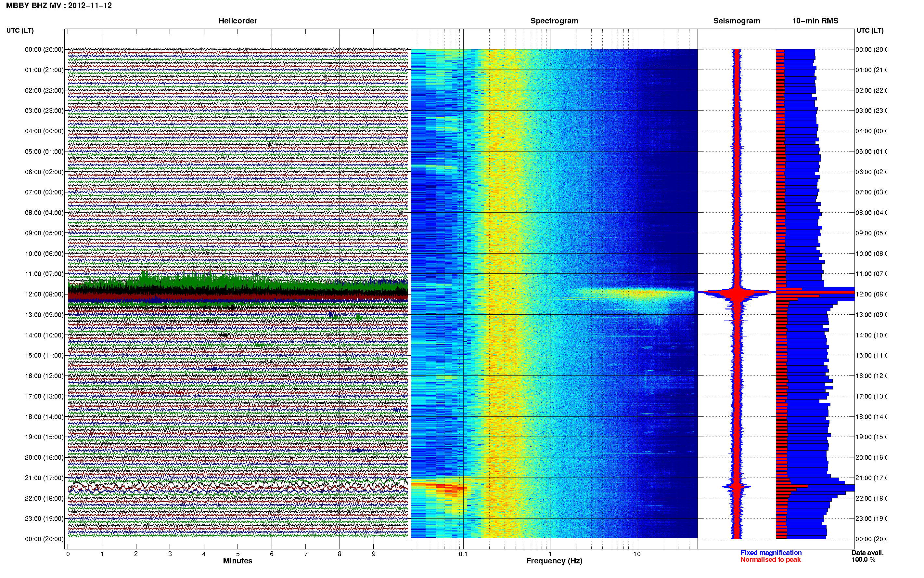
Task: Click the left time label '12:00 (08:00)'
Action: tap(44, 294)
